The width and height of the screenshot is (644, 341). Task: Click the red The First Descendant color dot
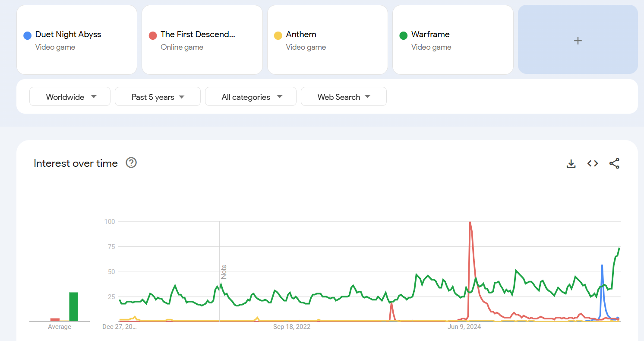pos(153,35)
